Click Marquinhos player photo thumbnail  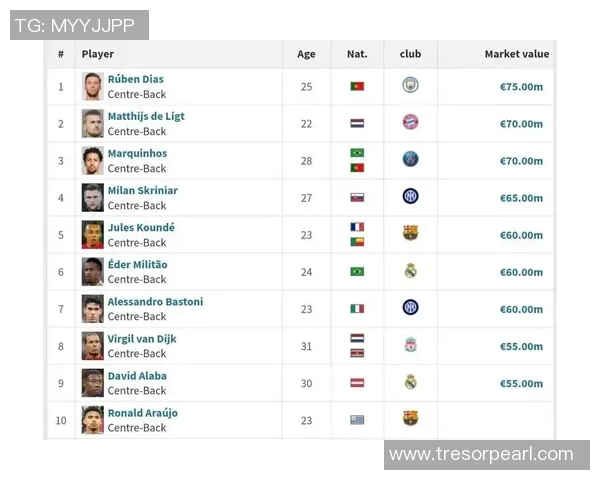(x=93, y=160)
